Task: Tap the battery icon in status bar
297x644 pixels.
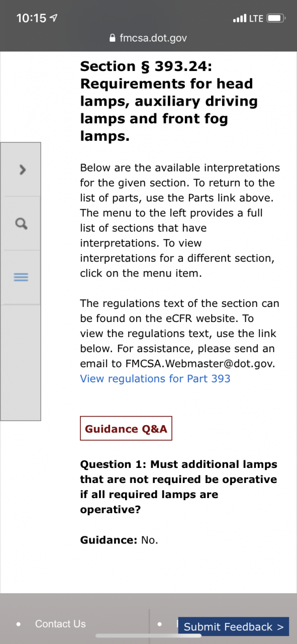Action: pyautogui.click(x=276, y=19)
